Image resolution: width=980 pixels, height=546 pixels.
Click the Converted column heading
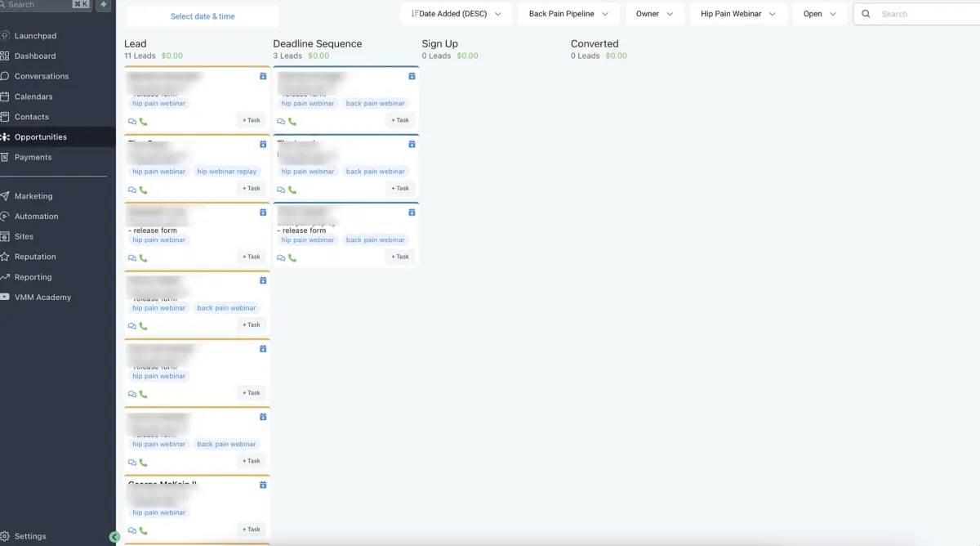point(595,44)
